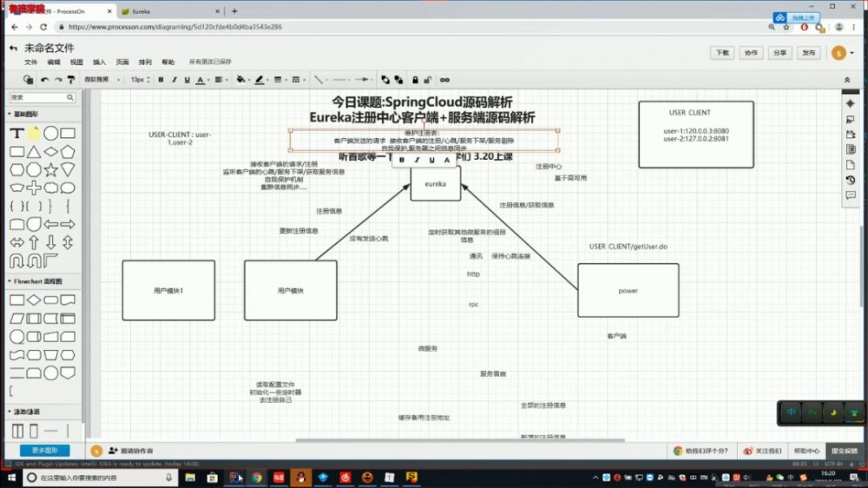Select the up arrow shape
Screen dimensions: 868x488
click(x=34, y=242)
